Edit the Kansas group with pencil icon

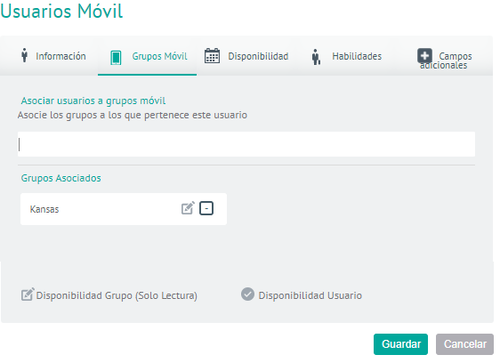(x=188, y=208)
